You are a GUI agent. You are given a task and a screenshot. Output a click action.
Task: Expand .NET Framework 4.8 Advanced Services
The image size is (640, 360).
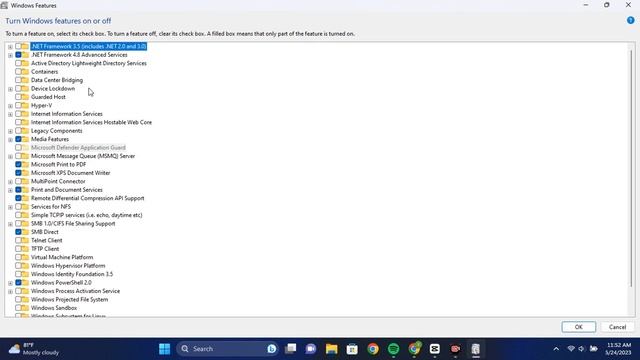point(10,55)
